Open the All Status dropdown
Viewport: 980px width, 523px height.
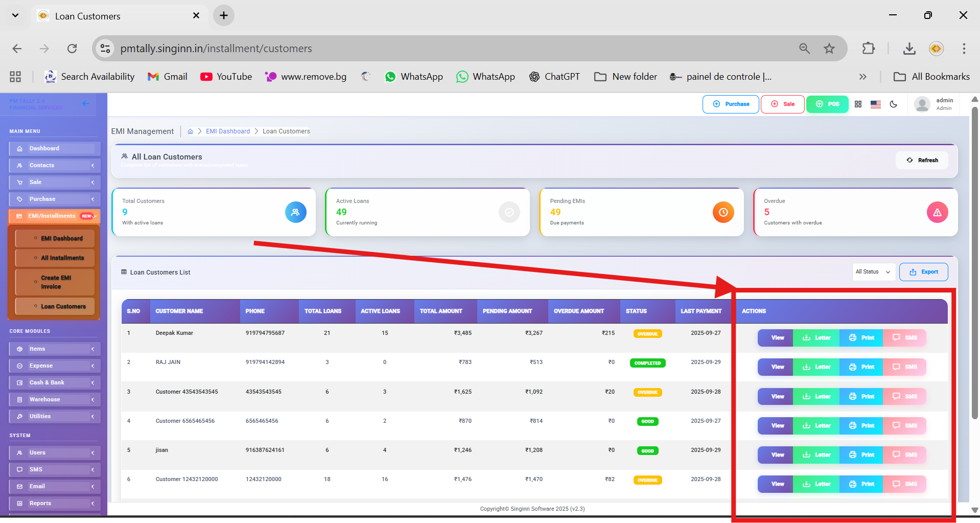point(873,272)
